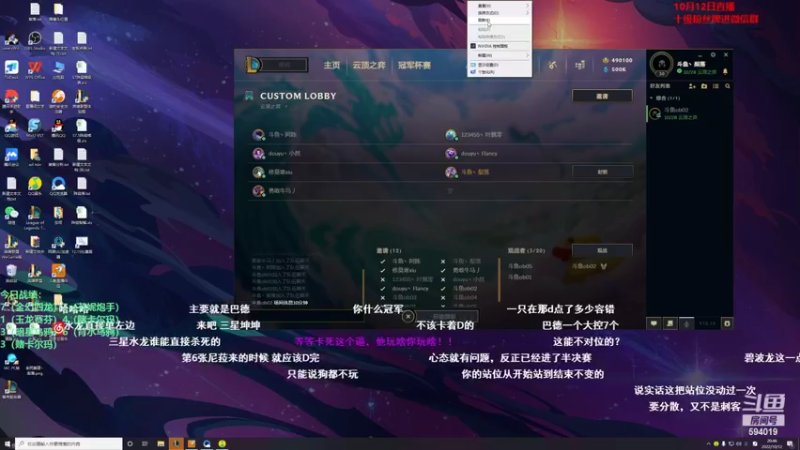Image resolution: width=800 pixels, height=450 pixels.
Task: Expand the 云顶之弈 game mode dropdown under Custom Lobby
Action: click(x=273, y=106)
